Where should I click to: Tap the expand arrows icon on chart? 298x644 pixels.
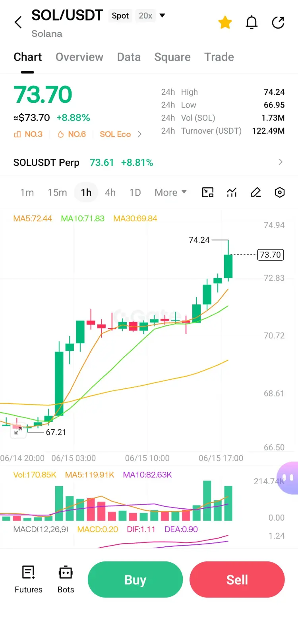coord(18,431)
